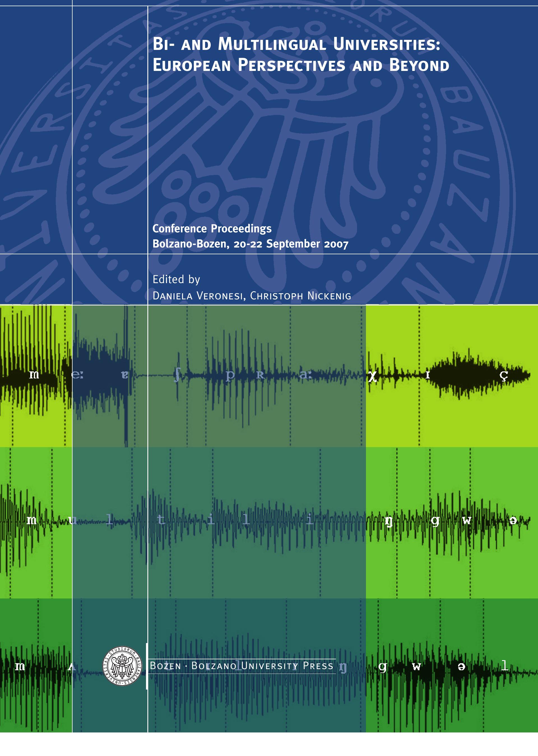Click the subtitle line 'European Perspectives and Beyond'

click(300, 65)
